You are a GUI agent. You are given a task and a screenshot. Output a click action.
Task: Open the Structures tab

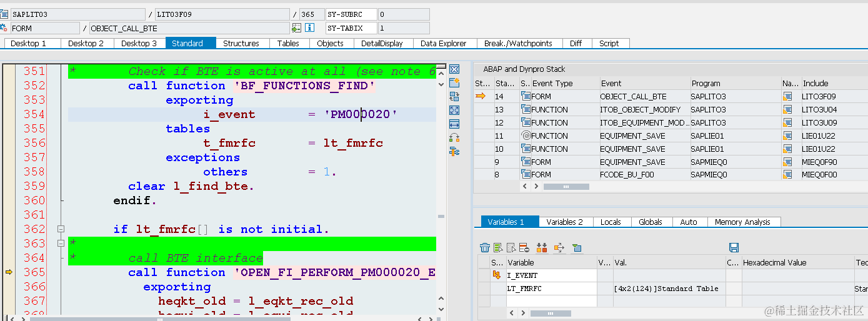pyautogui.click(x=241, y=43)
